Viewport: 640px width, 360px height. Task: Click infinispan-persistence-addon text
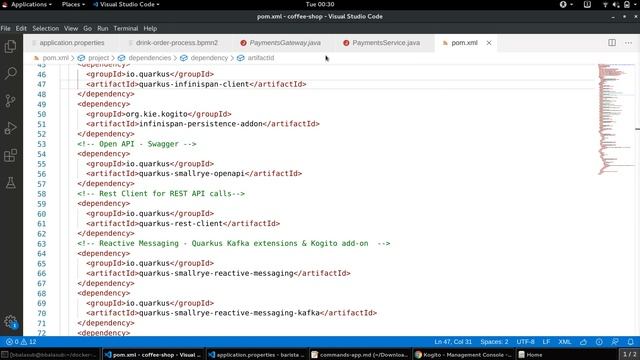[201, 124]
